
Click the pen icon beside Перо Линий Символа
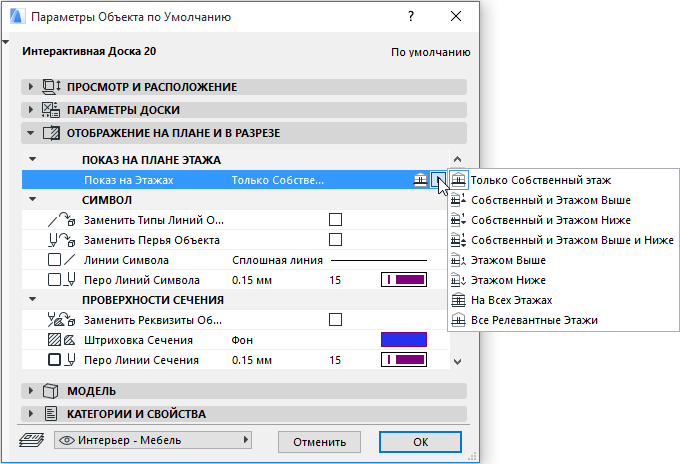pyautogui.click(x=61, y=280)
